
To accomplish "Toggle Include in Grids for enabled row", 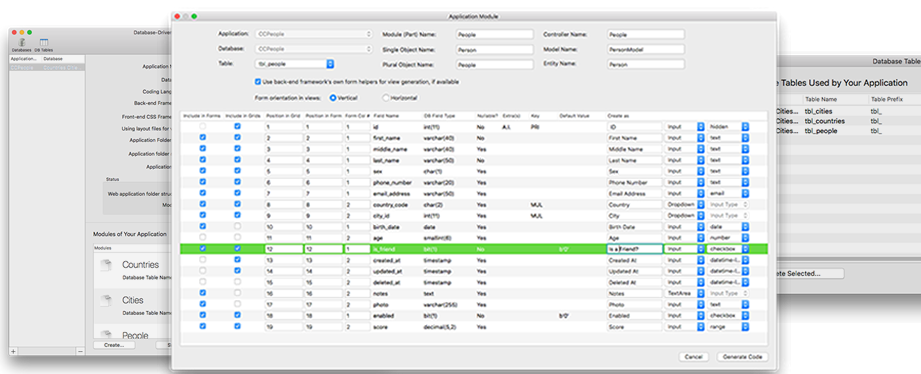I will coord(237,315).
